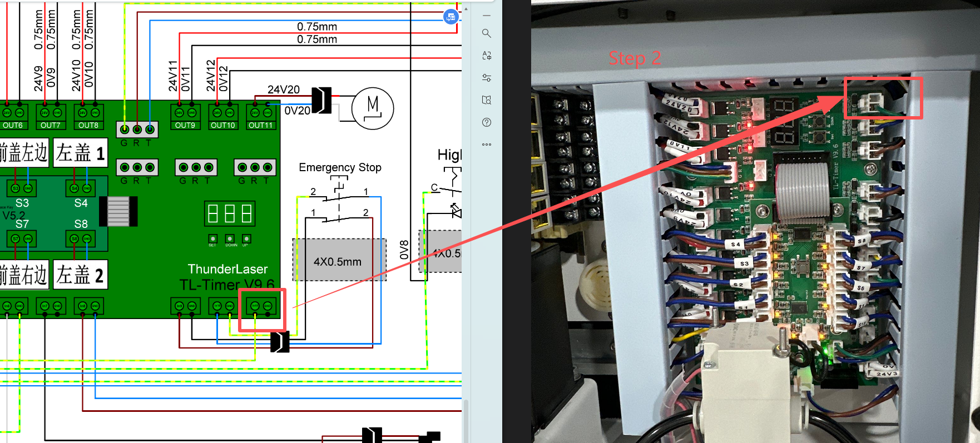
Task: Click the document search book icon
Action: coord(487,100)
